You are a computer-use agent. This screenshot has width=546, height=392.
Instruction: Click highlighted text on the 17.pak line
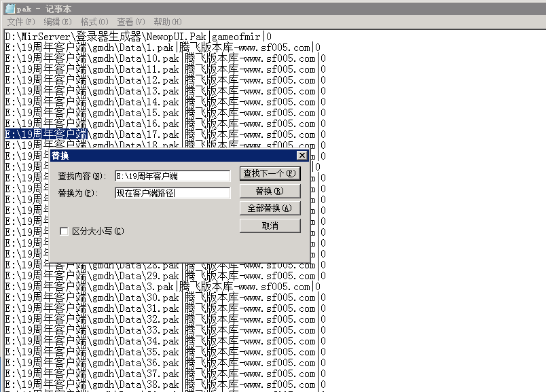point(46,135)
